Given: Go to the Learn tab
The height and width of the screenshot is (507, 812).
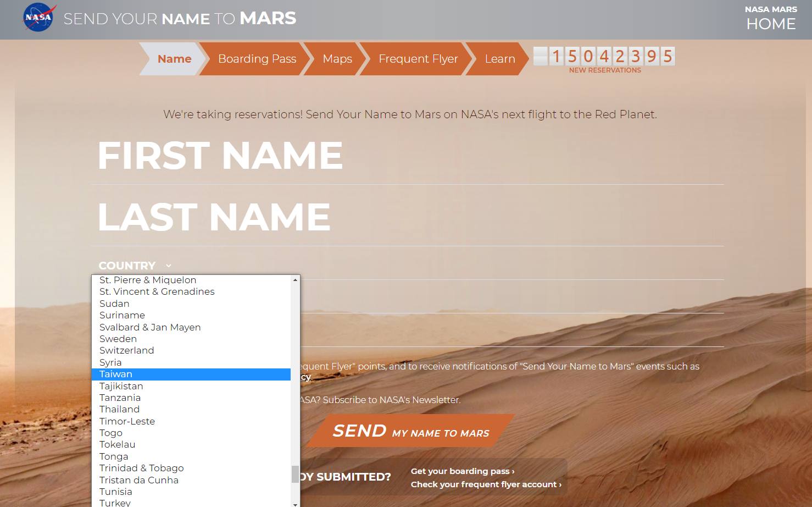Looking at the screenshot, I should click(x=500, y=59).
